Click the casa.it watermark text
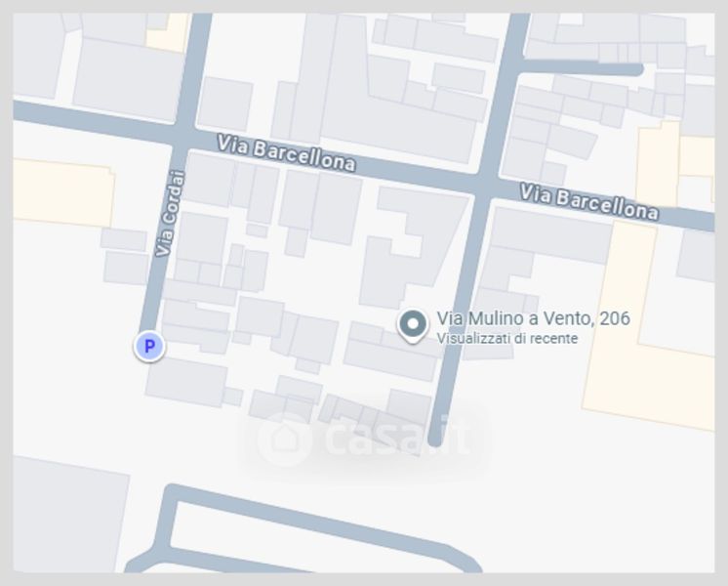Screen dimensions: 728x586 [397, 436]
